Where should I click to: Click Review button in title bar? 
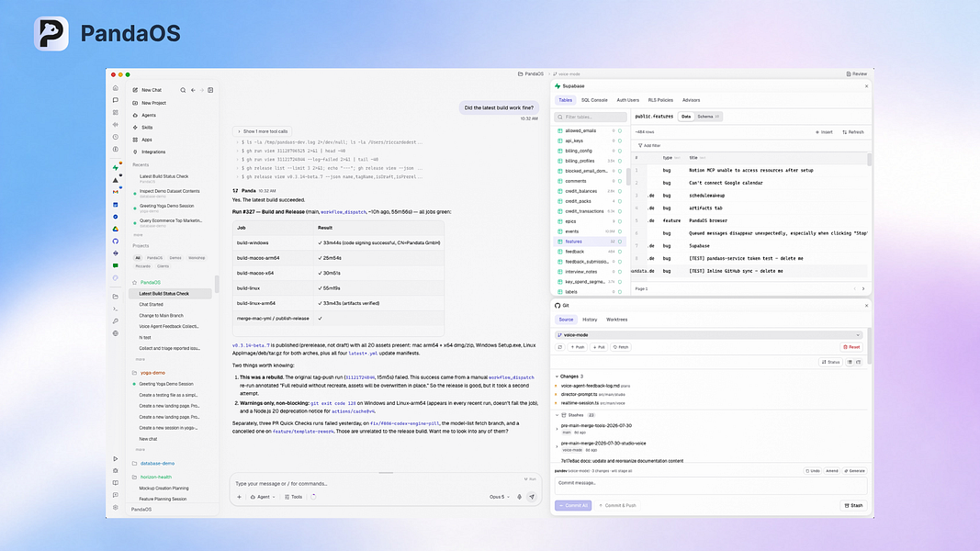856,73
